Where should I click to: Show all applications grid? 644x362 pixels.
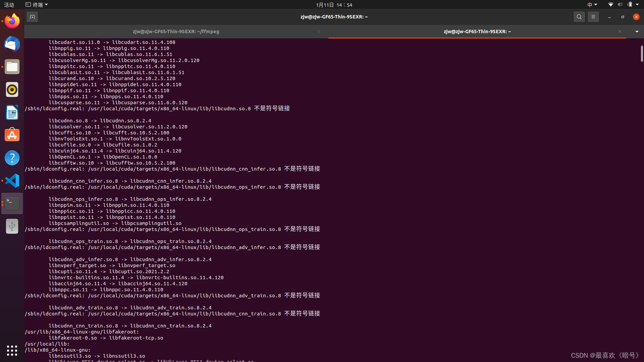(x=12, y=350)
